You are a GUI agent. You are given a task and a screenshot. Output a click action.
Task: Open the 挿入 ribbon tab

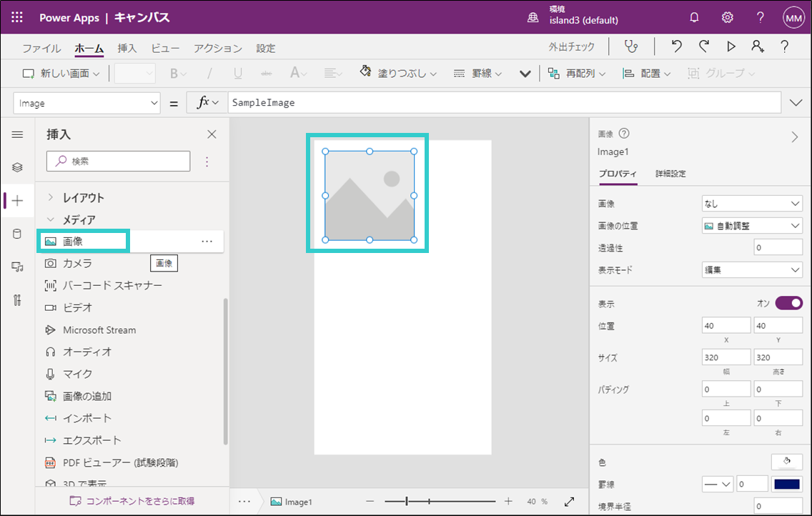(127, 48)
